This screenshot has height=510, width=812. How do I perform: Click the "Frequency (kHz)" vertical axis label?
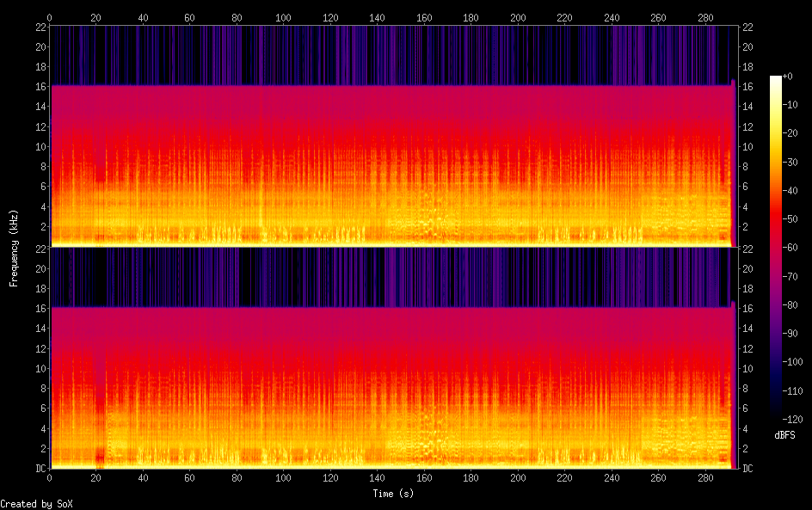point(14,248)
